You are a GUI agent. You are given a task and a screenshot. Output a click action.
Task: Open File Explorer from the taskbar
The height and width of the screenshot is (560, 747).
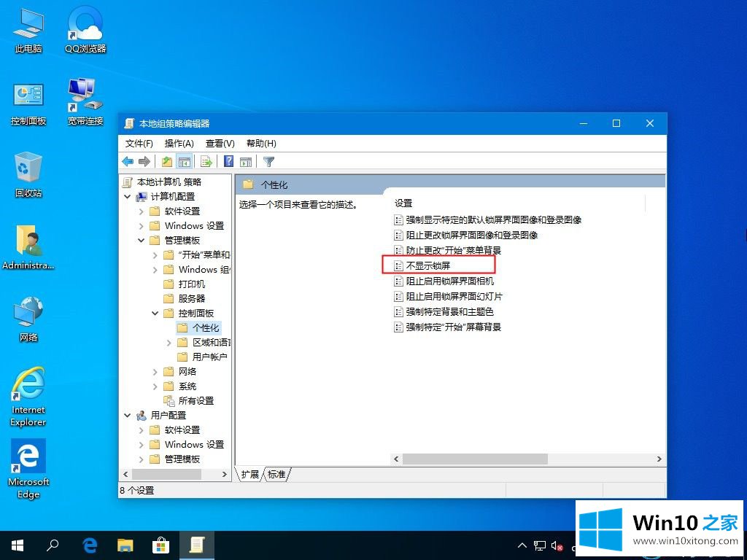(125, 545)
